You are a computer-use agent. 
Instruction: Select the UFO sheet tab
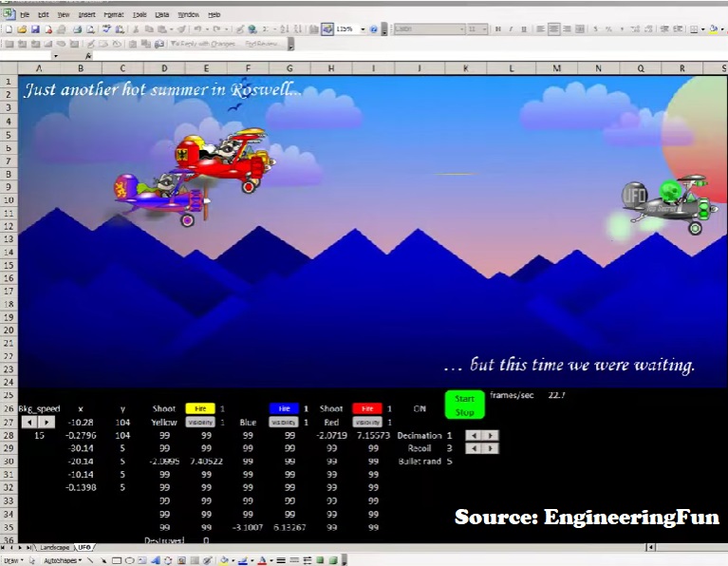[84, 547]
